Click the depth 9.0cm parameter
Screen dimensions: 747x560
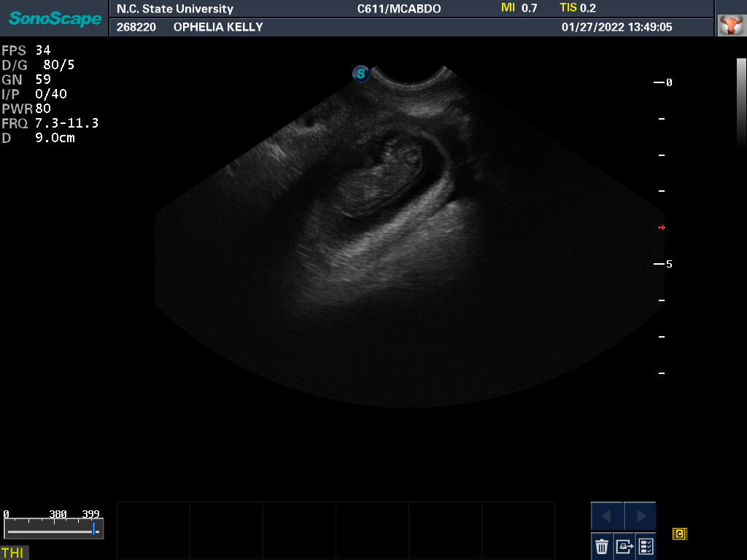[x=39, y=138]
